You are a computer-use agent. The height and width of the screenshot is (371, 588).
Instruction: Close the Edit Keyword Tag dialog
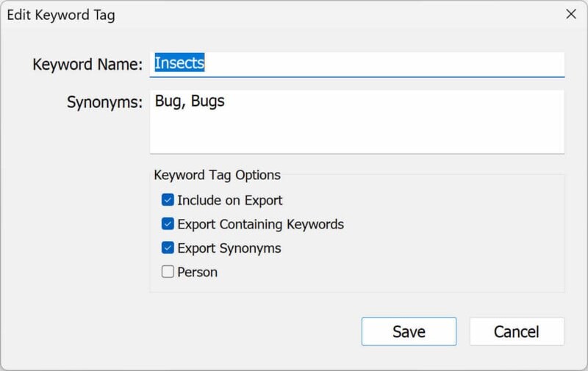point(570,14)
